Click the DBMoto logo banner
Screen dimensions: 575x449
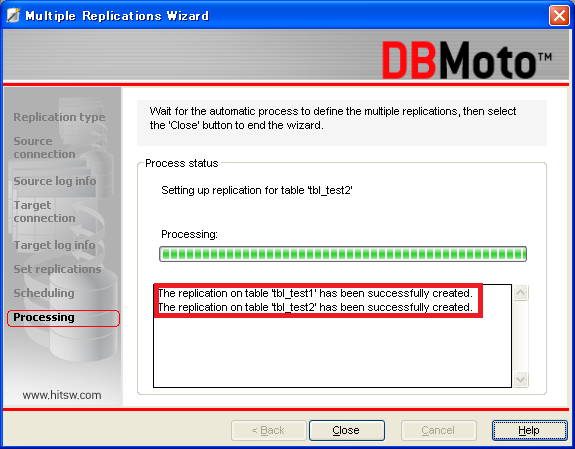466,60
